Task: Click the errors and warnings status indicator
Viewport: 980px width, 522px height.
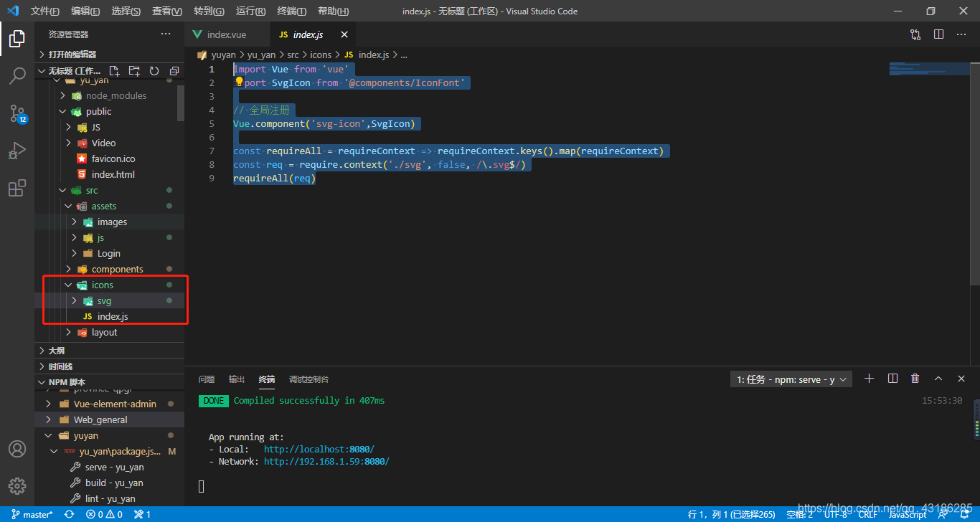Action: 104,514
